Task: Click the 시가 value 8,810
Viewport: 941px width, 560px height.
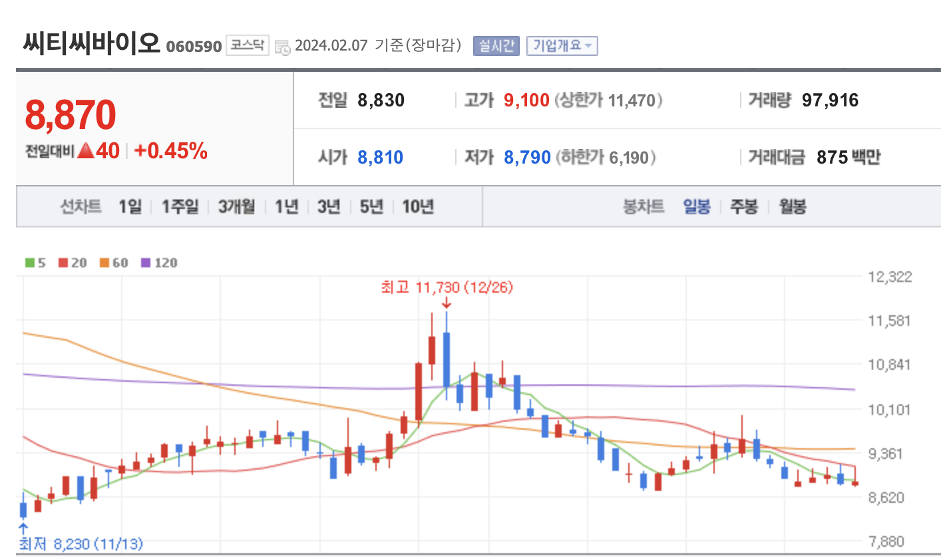Action: [x=380, y=158]
